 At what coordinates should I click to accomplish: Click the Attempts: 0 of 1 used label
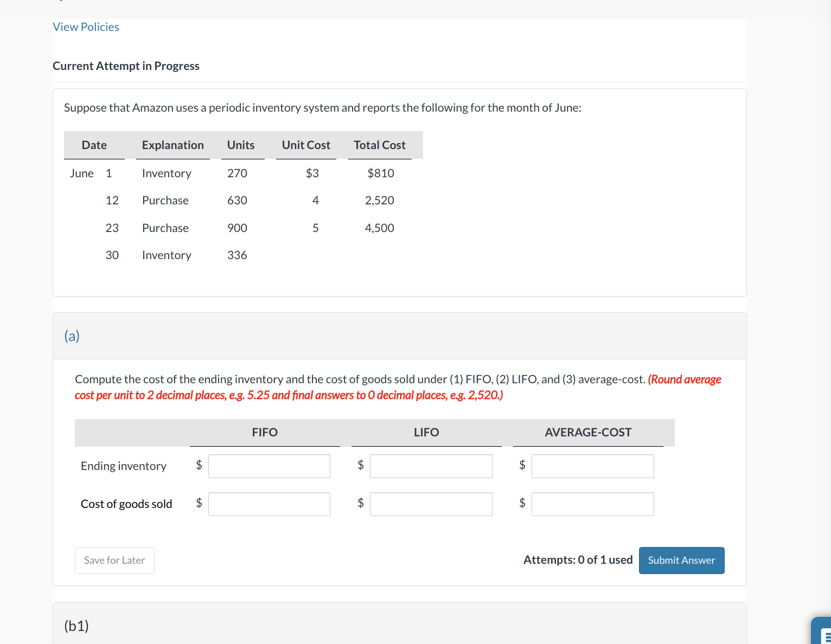point(577,559)
